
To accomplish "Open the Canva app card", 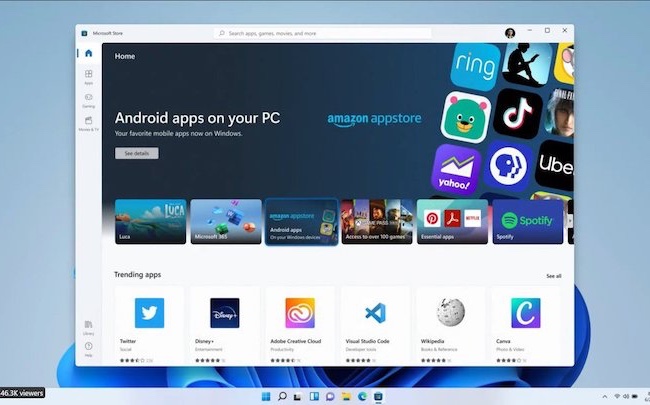I will (x=526, y=325).
